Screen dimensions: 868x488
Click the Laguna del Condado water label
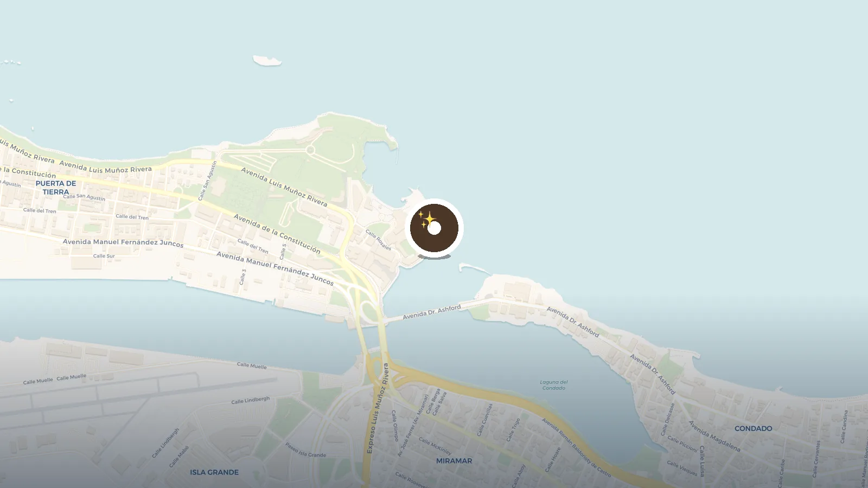[x=553, y=385]
